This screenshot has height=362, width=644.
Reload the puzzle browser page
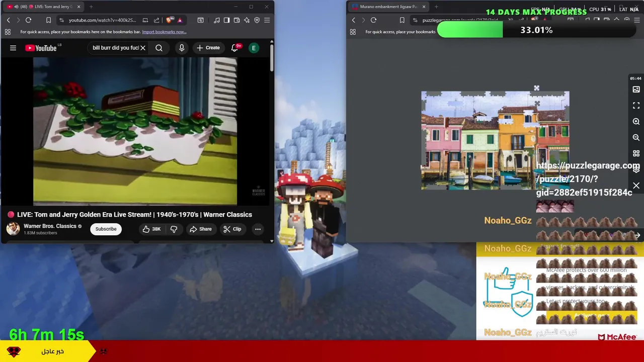pos(373,20)
